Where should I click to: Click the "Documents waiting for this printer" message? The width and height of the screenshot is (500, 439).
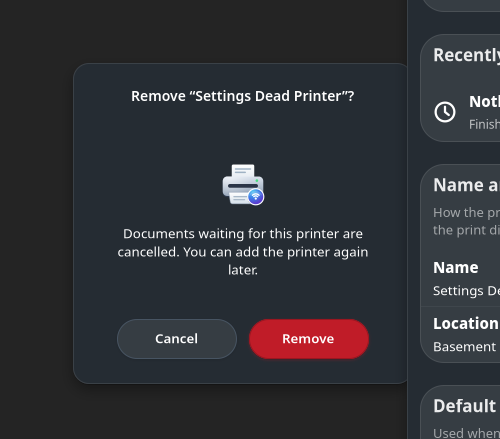coord(243,252)
